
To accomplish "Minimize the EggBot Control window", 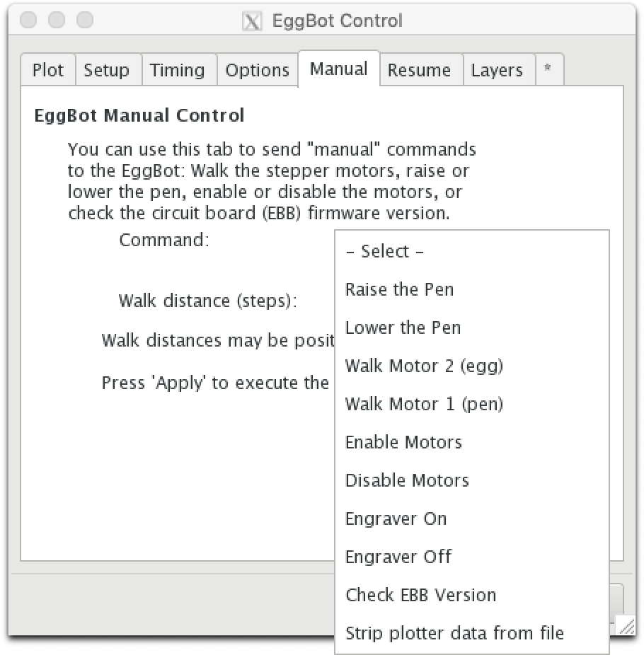I will [57, 20].
